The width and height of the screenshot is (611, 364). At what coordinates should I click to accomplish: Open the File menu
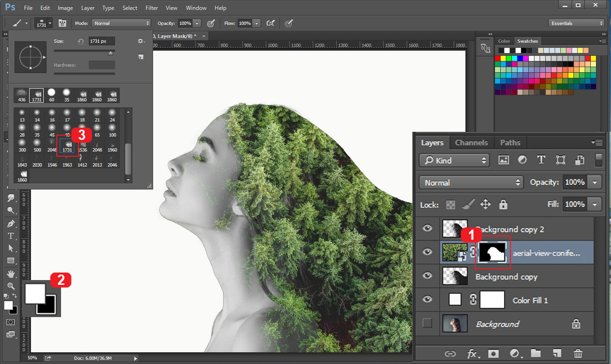pos(28,8)
